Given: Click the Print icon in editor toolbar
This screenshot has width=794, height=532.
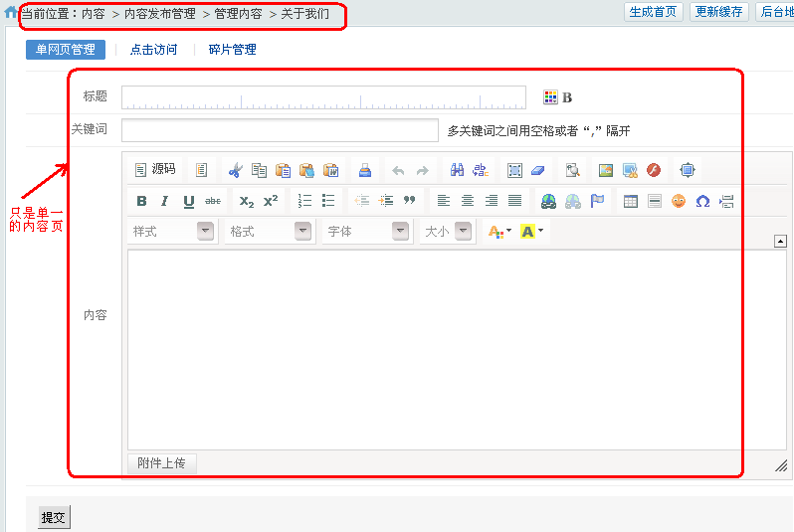Looking at the screenshot, I should (x=365, y=170).
